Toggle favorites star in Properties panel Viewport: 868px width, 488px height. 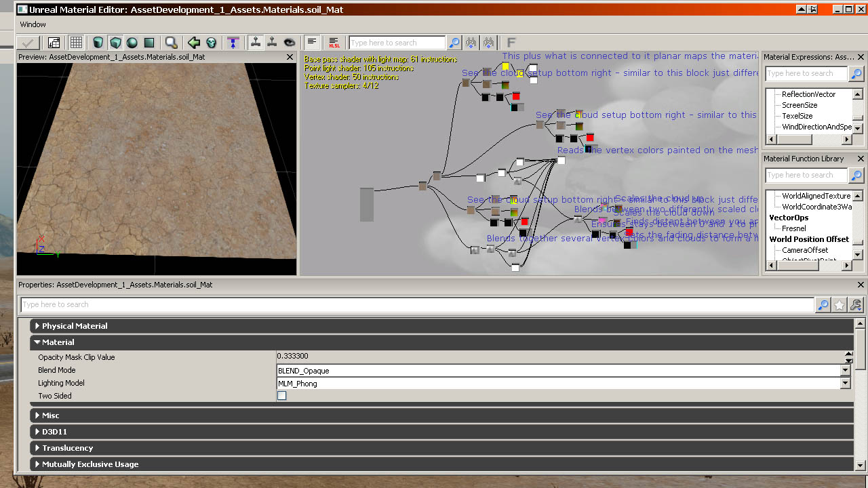pos(840,305)
